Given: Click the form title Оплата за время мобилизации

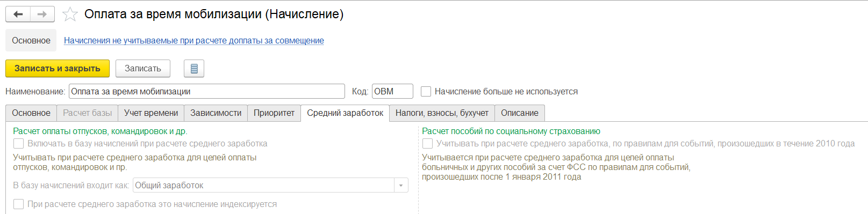Looking at the screenshot, I should (214, 14).
